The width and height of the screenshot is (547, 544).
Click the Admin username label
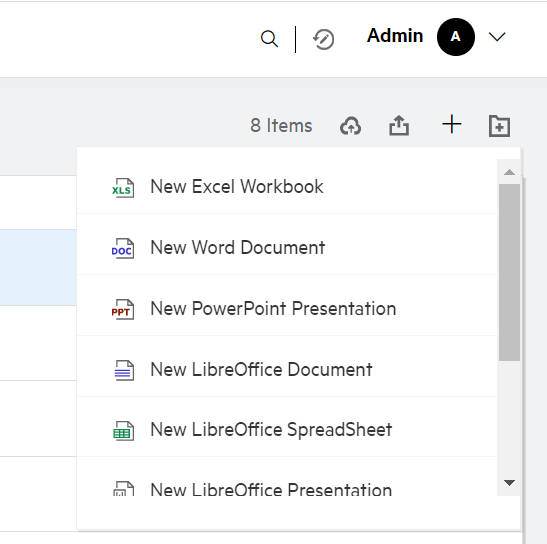click(395, 36)
